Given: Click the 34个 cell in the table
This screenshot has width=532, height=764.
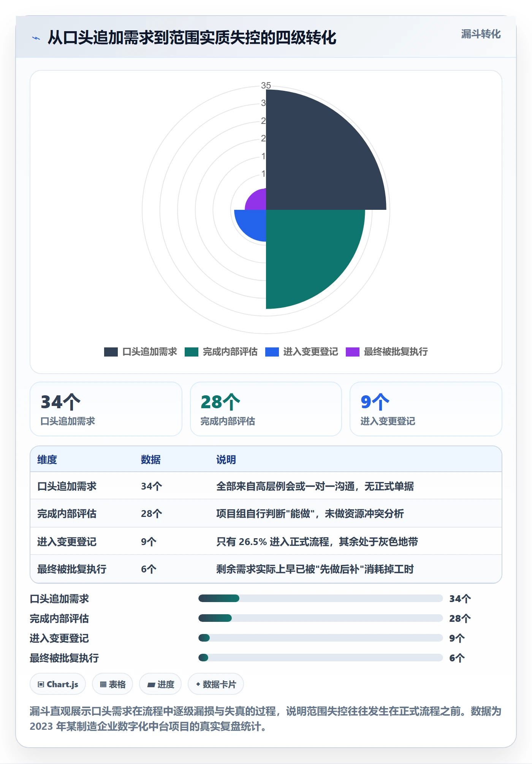Looking at the screenshot, I should coord(152,486).
